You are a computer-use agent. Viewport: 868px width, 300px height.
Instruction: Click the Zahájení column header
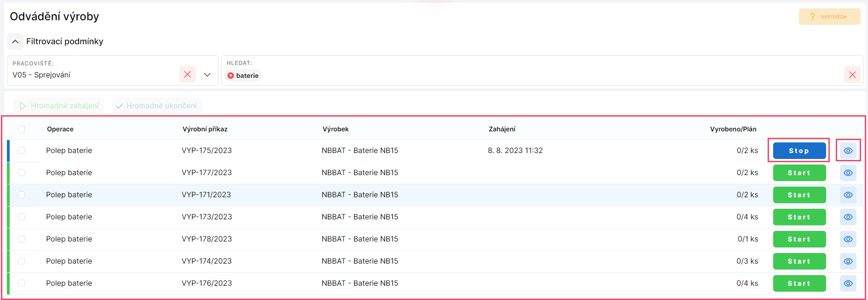502,129
